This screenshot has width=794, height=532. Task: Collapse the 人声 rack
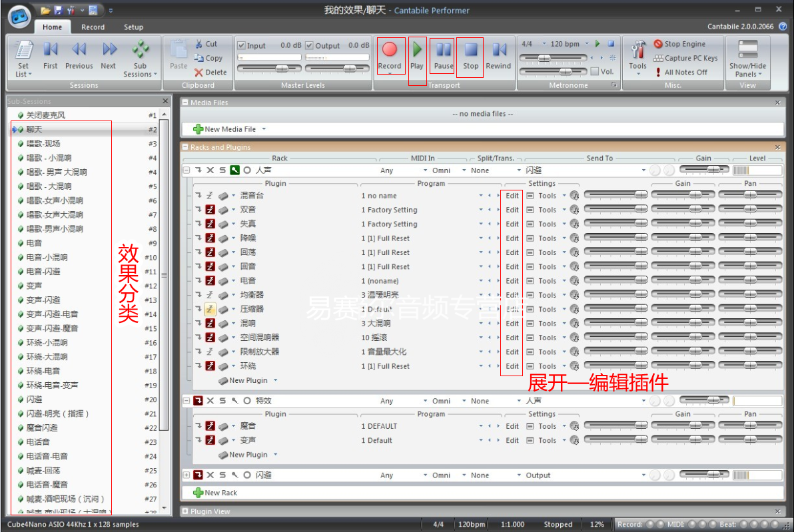(x=187, y=170)
